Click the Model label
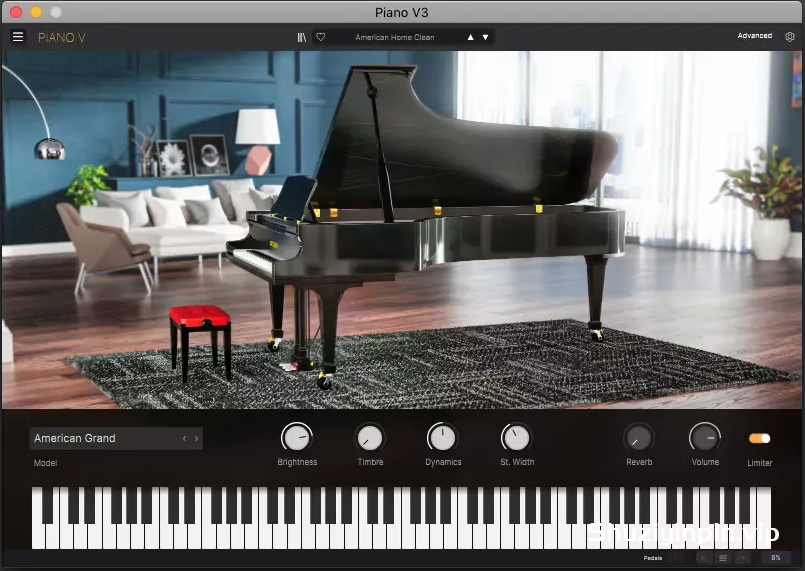Viewport: 805px width, 571px height. (x=46, y=463)
